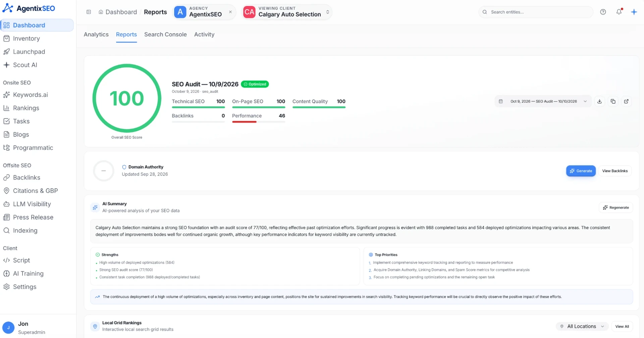644x338 pixels.
Task: Switch to the Analytics tab
Action: (x=96, y=35)
